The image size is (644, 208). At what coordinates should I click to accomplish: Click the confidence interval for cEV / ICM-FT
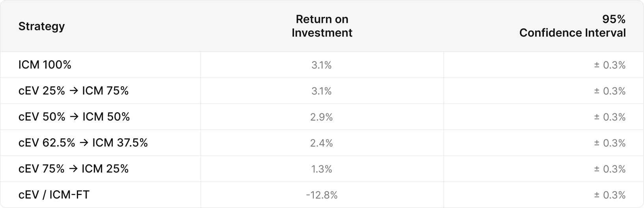point(610,195)
